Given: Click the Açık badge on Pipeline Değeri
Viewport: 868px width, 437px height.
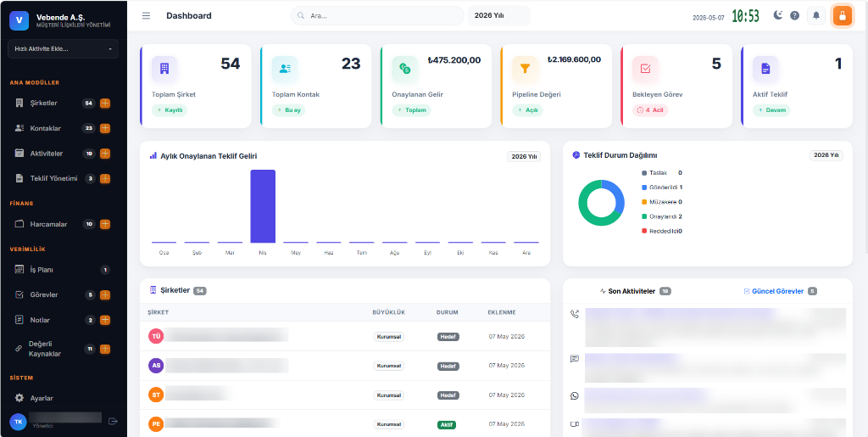Looking at the screenshot, I should [527, 110].
